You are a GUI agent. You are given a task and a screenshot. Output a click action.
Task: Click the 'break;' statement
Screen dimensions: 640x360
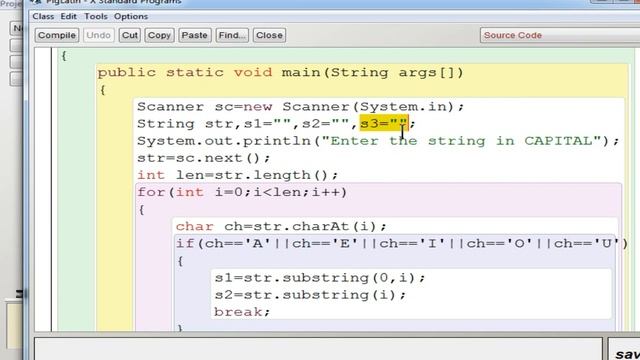coord(242,312)
